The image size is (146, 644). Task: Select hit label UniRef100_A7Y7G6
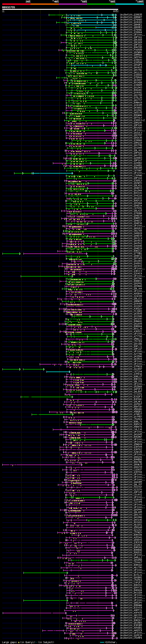click(131, 337)
